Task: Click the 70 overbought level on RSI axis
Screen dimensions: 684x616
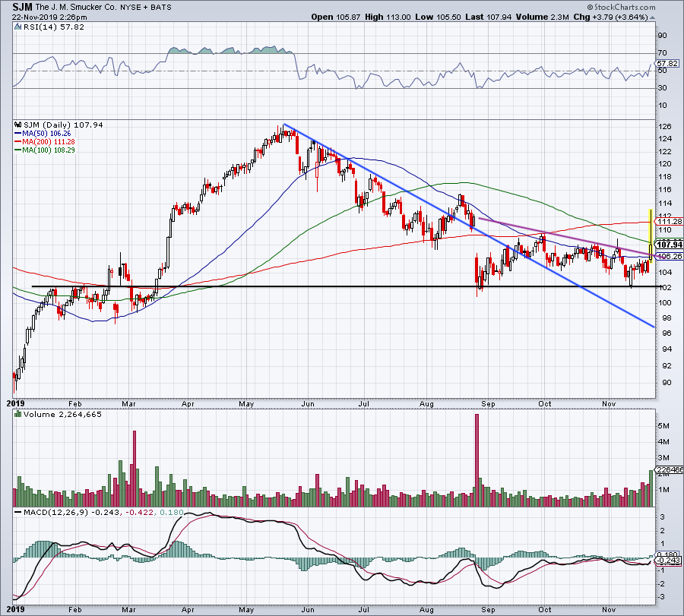Action: click(x=662, y=53)
